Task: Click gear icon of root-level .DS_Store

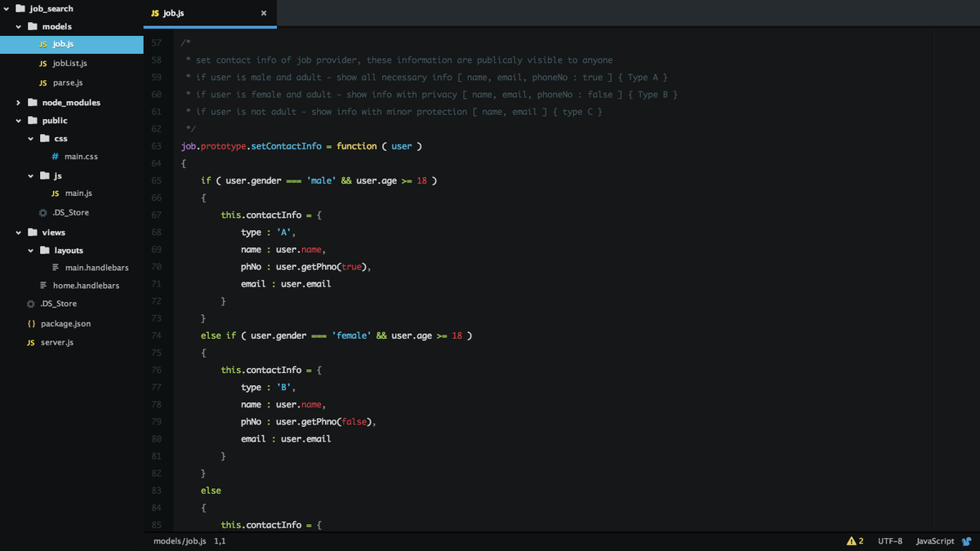Action: coord(31,304)
